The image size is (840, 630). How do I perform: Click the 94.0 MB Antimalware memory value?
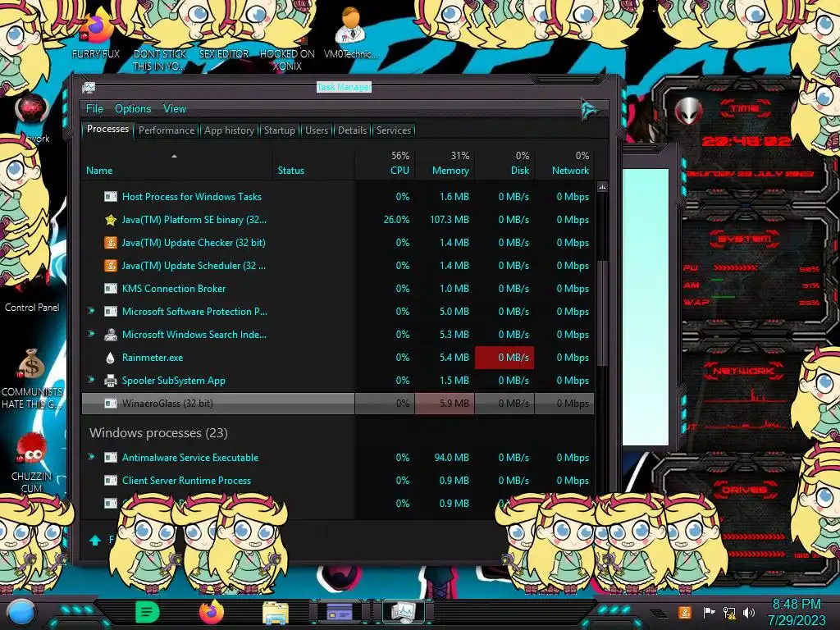coord(452,458)
